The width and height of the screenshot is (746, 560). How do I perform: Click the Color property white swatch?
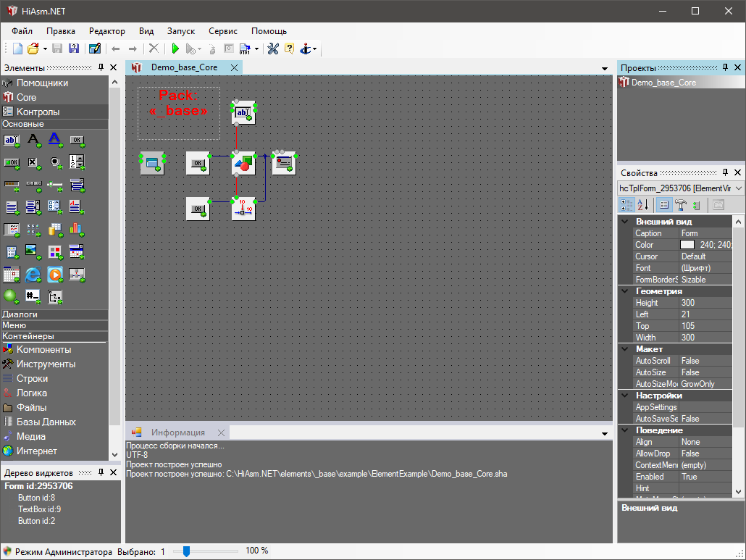pos(687,245)
